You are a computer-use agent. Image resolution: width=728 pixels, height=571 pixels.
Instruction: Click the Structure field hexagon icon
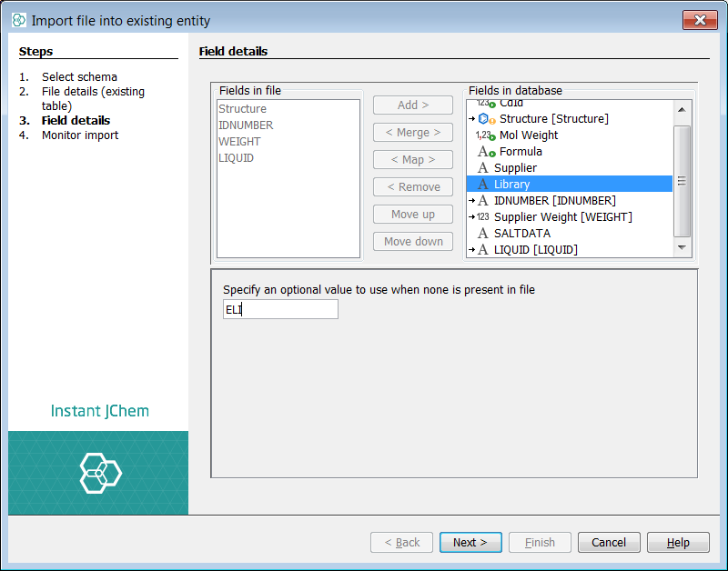click(x=485, y=119)
